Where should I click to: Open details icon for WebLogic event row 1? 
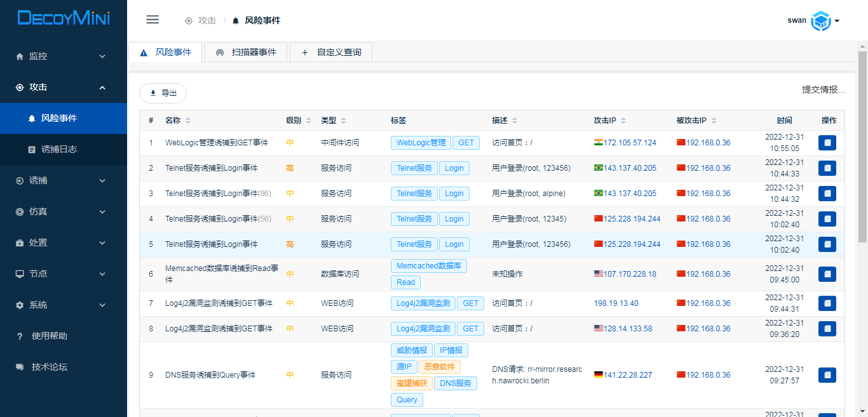[827, 143]
